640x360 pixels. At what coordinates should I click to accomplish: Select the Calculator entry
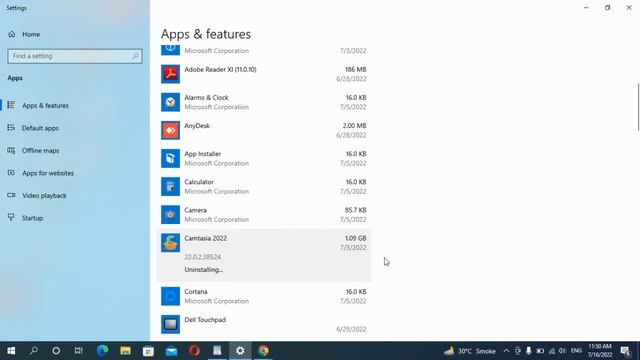264,187
